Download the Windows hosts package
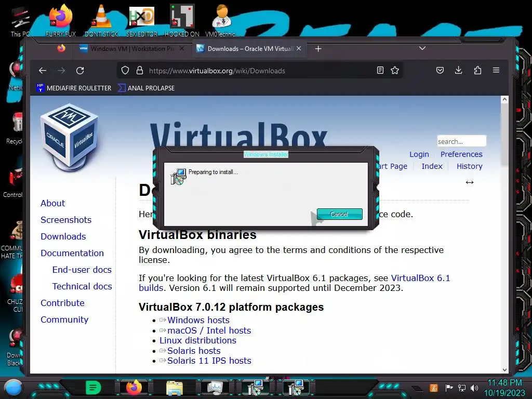 [x=198, y=320]
